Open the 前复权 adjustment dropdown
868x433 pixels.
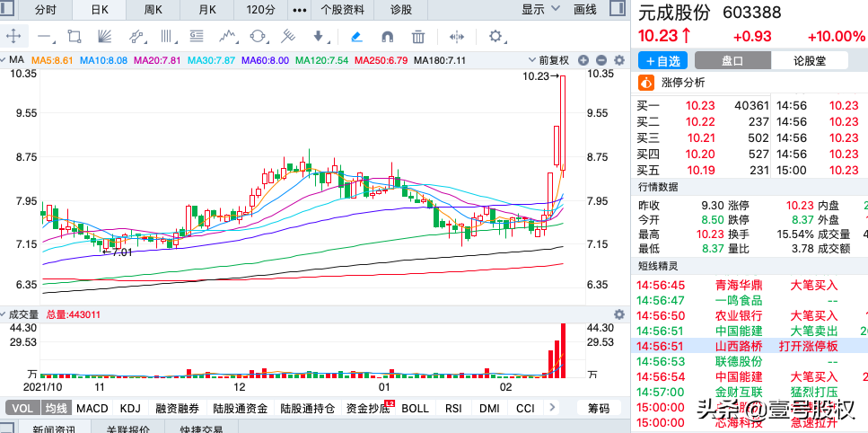(551, 60)
